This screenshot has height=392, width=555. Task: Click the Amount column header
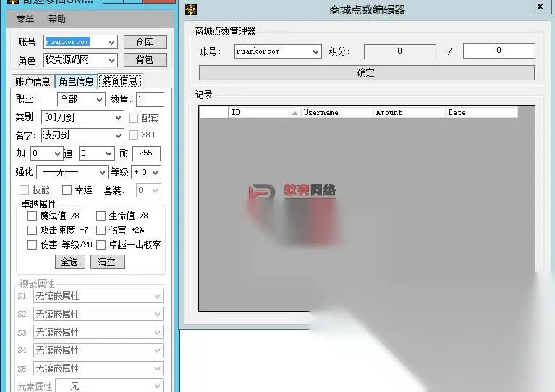click(409, 113)
